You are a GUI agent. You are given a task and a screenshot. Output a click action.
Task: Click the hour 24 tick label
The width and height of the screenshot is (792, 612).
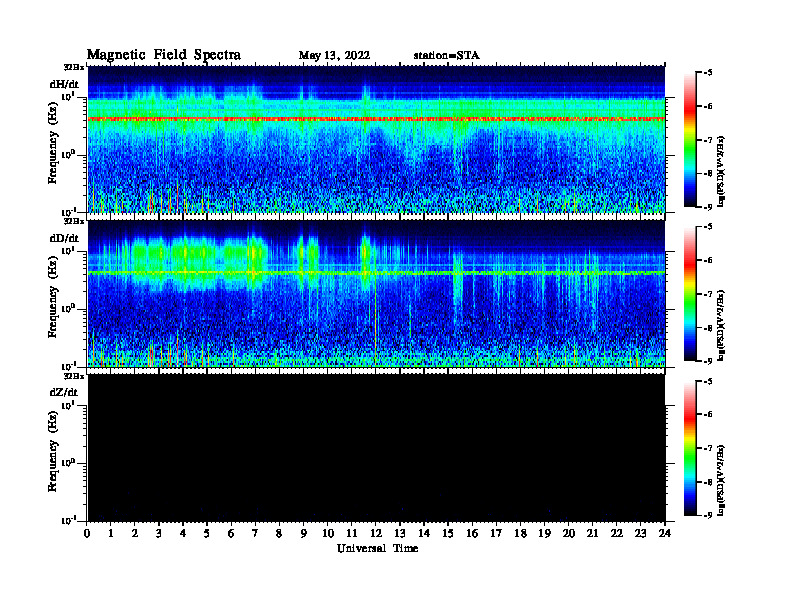665,534
